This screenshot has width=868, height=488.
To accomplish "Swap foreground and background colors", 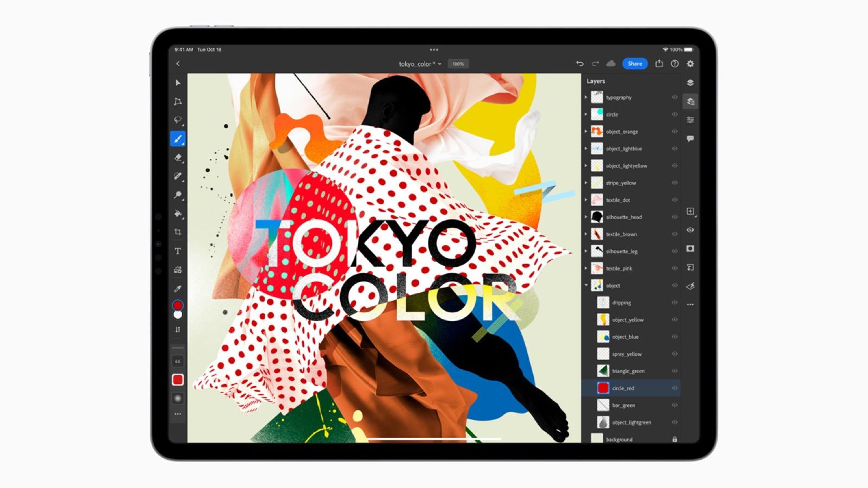I will [x=177, y=330].
